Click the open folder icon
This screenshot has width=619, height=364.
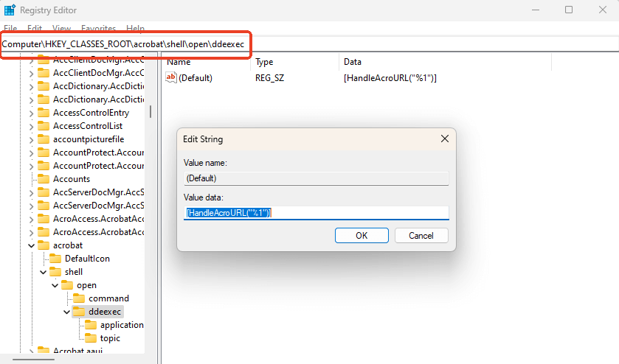[66, 285]
